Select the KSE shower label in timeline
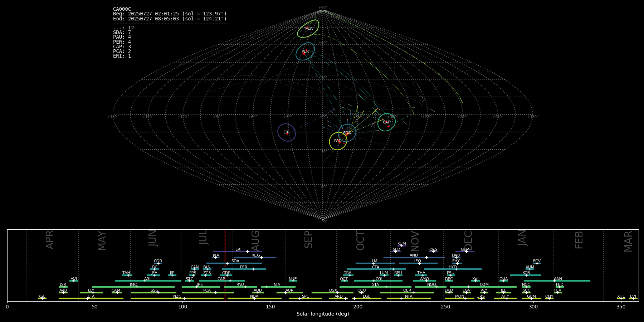The width and height of the screenshot is (644, 322). click(x=42, y=297)
